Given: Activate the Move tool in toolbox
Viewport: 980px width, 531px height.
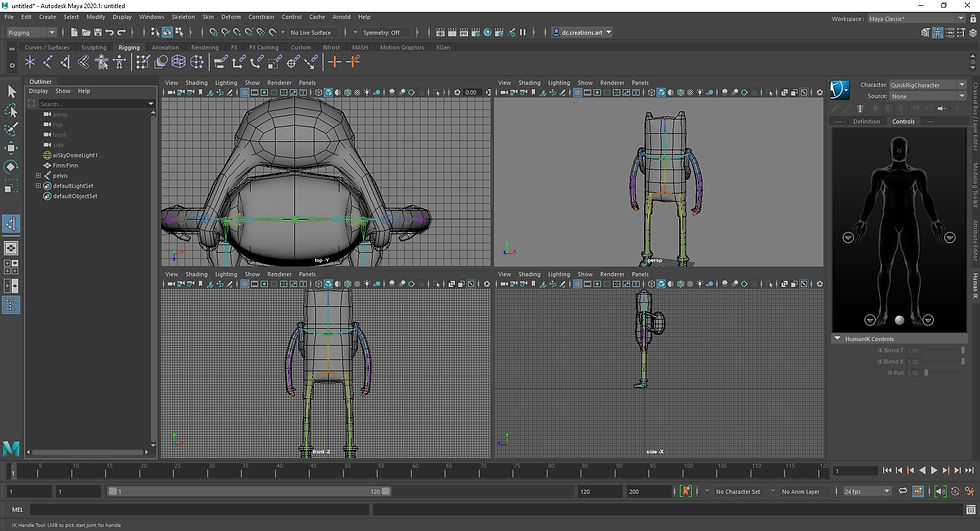Looking at the screenshot, I should pyautogui.click(x=11, y=148).
